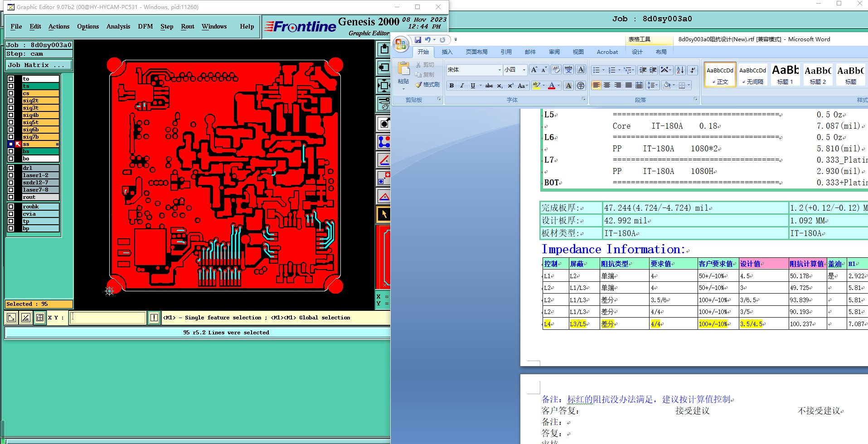868x444 pixels.
Task: Click Undo in Word quick access toolbar
Action: coord(427,40)
